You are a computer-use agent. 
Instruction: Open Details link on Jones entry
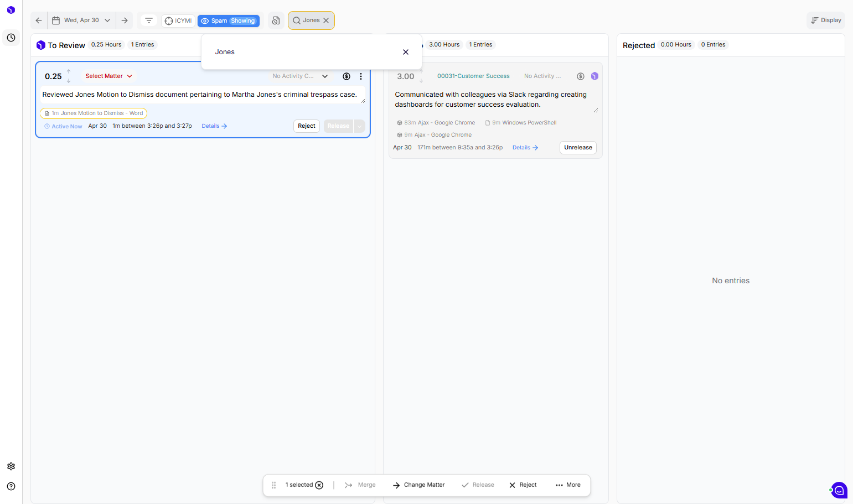point(214,126)
